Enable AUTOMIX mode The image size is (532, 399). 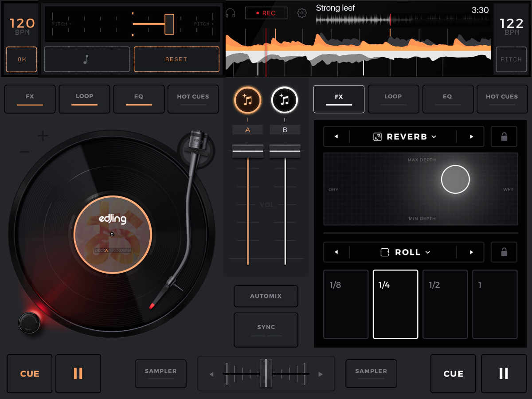pyautogui.click(x=266, y=296)
